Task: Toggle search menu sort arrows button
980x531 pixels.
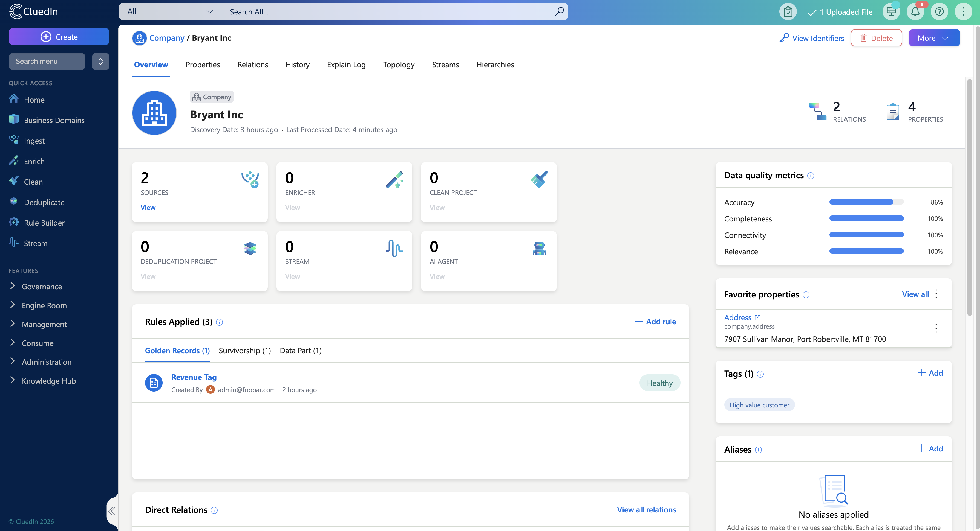Action: [100, 61]
